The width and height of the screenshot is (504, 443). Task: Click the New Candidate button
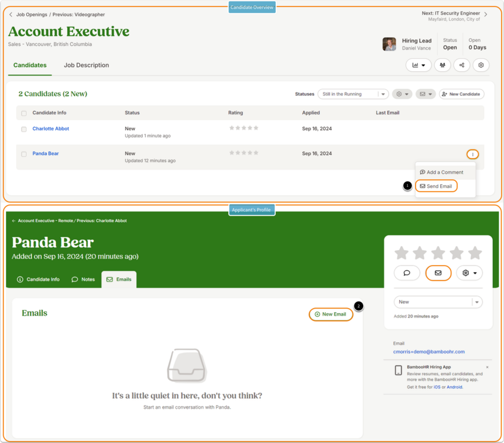pos(461,94)
